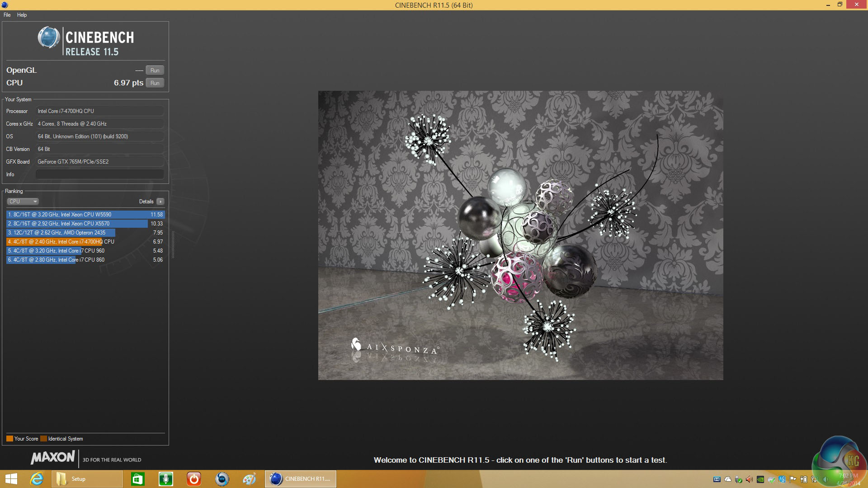Open the paint palette taskbar app
This screenshot has width=868, height=488.
tap(249, 479)
